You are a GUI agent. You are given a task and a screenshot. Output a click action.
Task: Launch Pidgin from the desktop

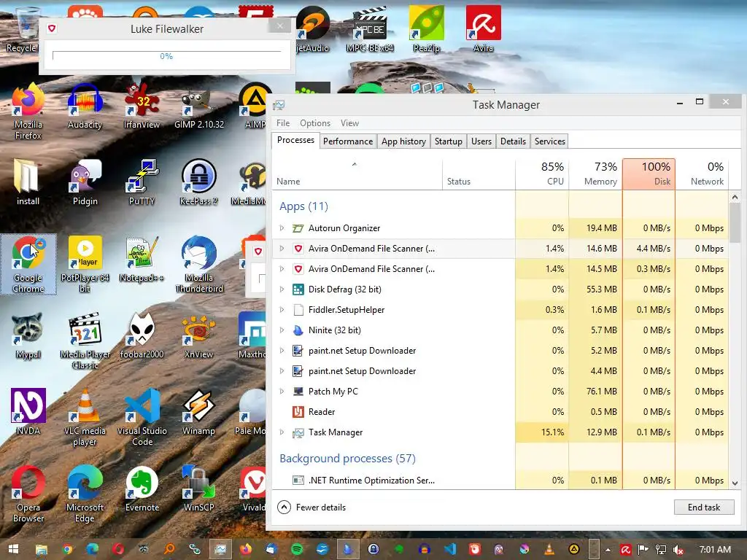pos(85,183)
